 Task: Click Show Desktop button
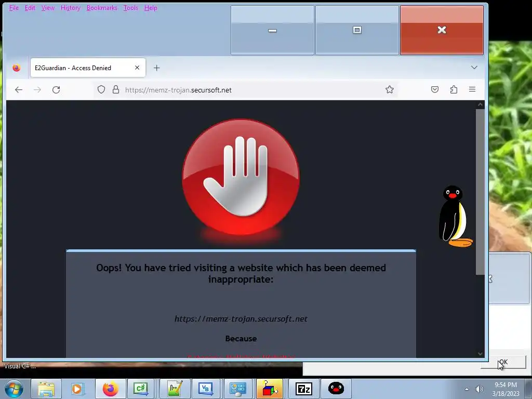point(528,389)
